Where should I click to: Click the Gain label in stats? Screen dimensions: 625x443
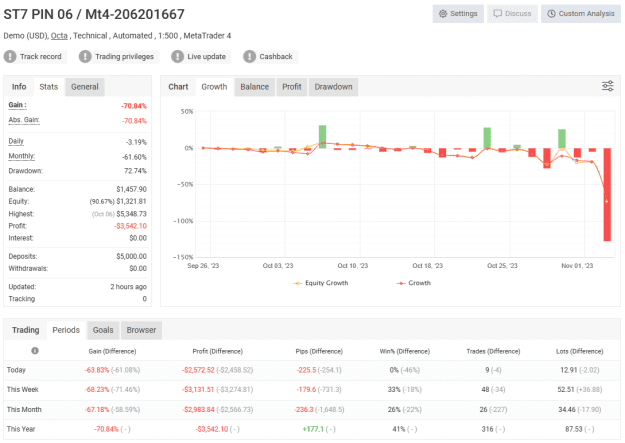coord(17,105)
